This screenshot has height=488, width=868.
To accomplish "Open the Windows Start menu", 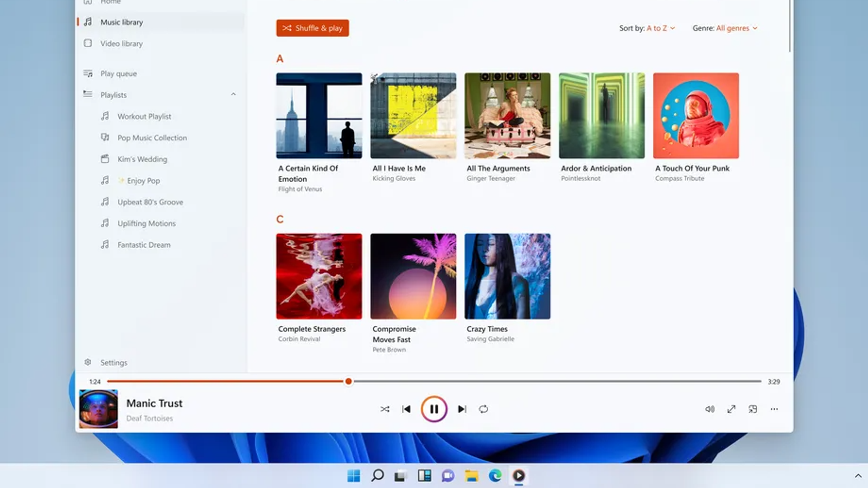I will 354,476.
